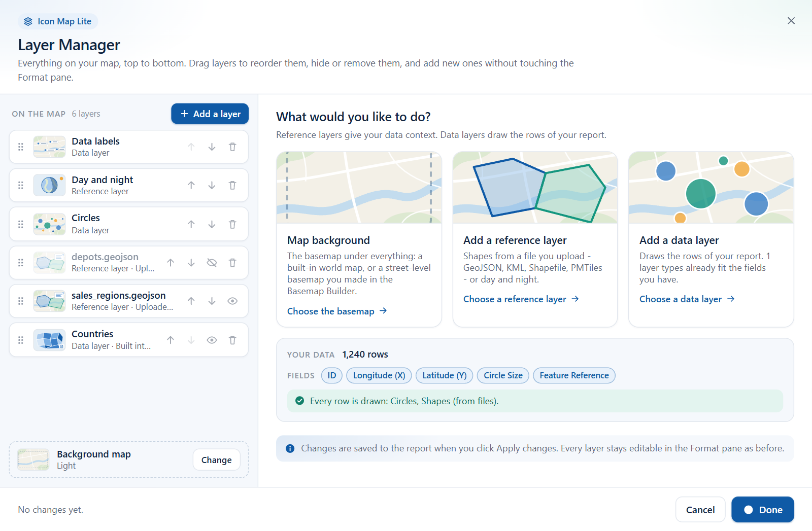812x531 pixels.
Task: Select the Circle Size field chip
Action: 503,376
